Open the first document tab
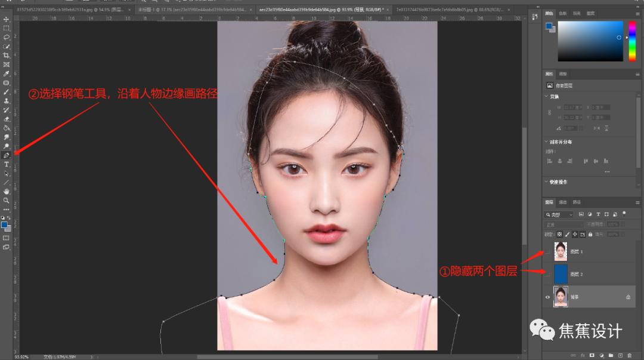The image size is (644, 360). coord(72,10)
